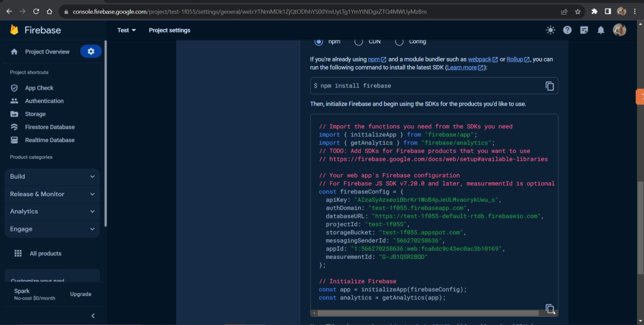Toggle Chrome side panel icon
Image resolution: width=644 pixels, height=325 pixels.
click(x=607, y=11)
